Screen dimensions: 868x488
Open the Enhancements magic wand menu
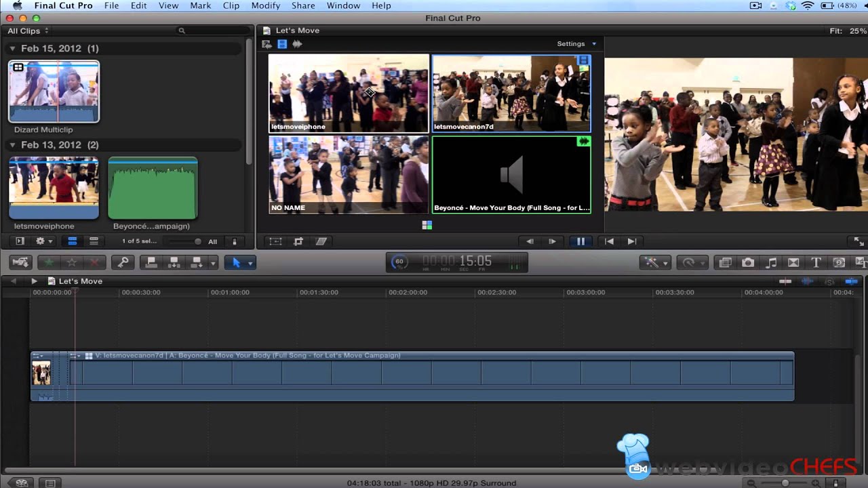point(656,262)
